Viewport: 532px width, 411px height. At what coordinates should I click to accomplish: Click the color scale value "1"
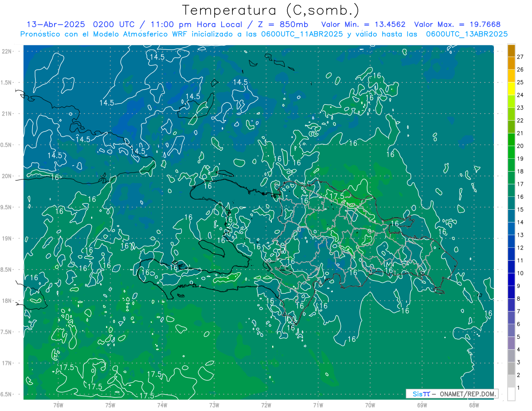519,388
